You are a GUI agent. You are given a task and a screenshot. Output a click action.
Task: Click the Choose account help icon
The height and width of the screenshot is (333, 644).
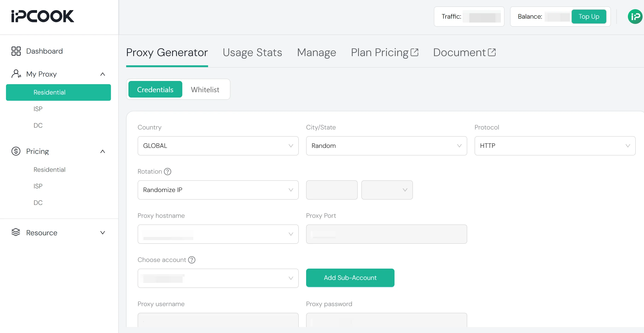pyautogui.click(x=192, y=260)
